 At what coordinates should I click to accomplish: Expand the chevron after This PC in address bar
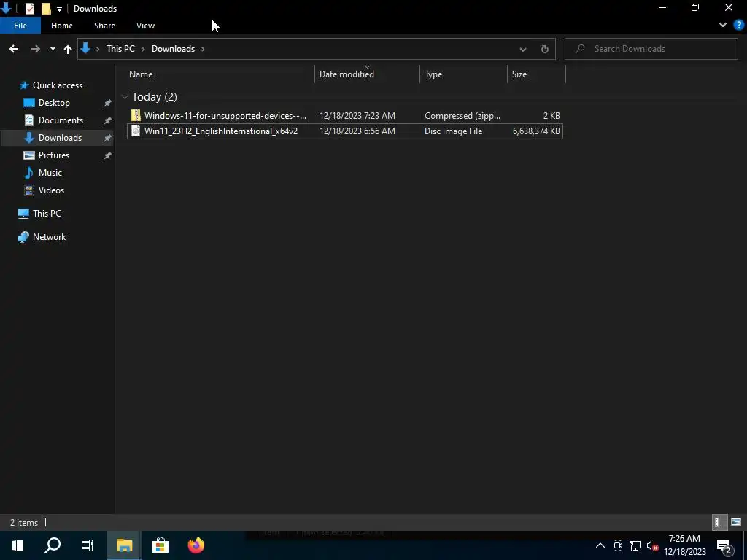[x=143, y=49]
